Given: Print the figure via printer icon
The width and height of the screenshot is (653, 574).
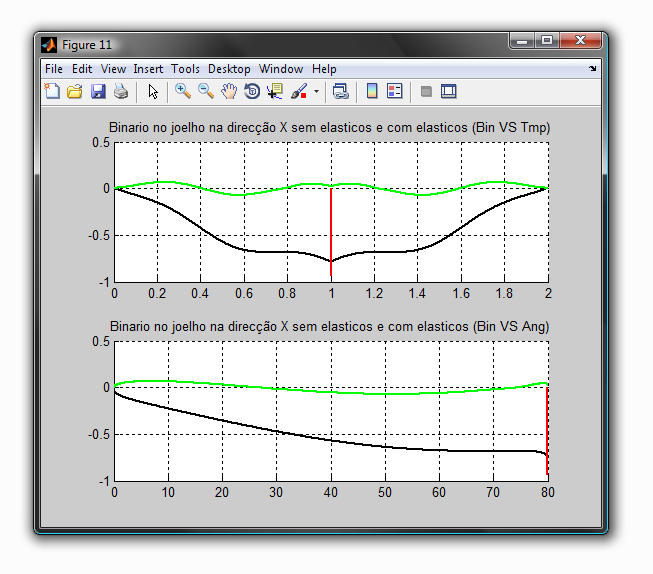Looking at the screenshot, I should click(121, 92).
